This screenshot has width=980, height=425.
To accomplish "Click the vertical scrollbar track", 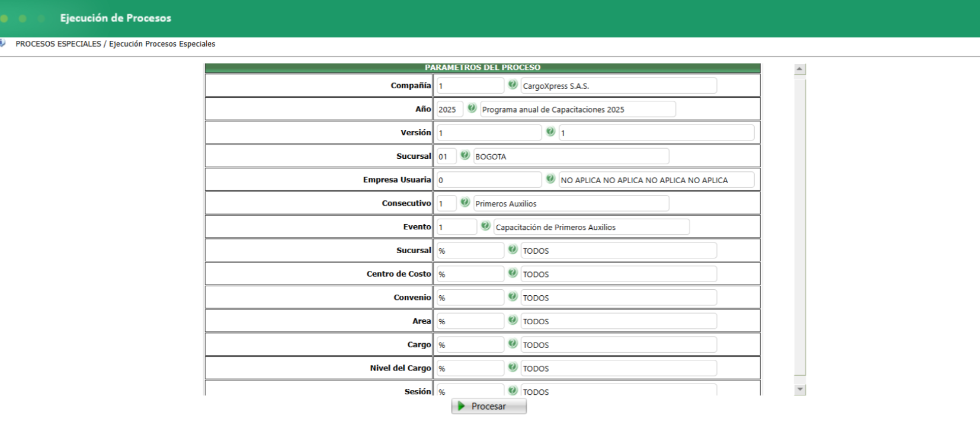I will (x=800, y=229).
